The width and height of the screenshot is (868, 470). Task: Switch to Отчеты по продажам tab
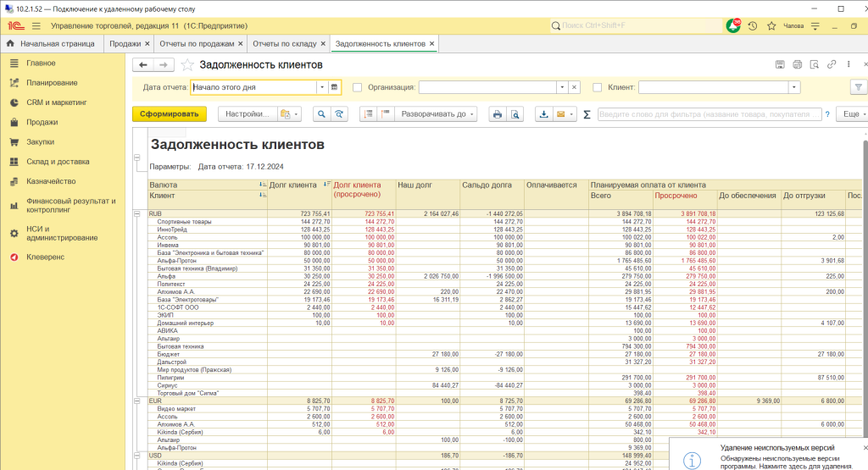(198, 43)
